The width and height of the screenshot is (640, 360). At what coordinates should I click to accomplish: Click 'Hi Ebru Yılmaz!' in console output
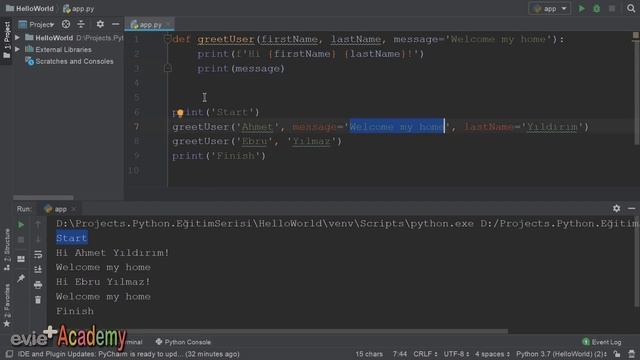(x=103, y=282)
